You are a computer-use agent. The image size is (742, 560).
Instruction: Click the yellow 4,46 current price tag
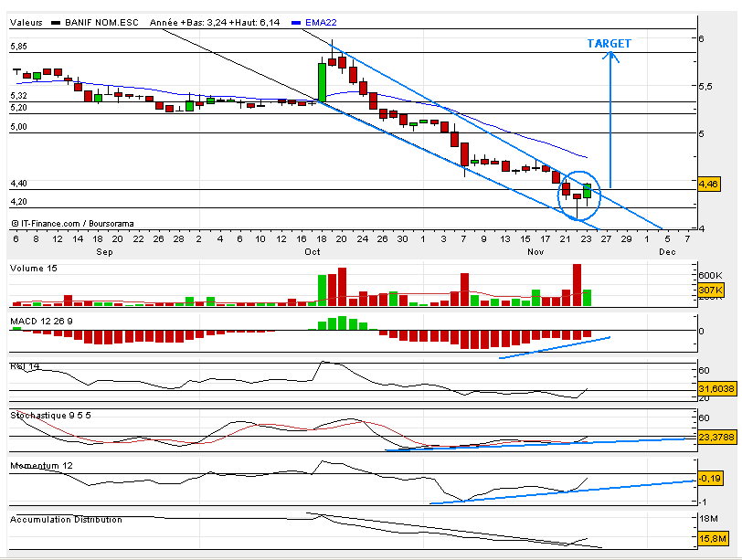click(x=709, y=184)
